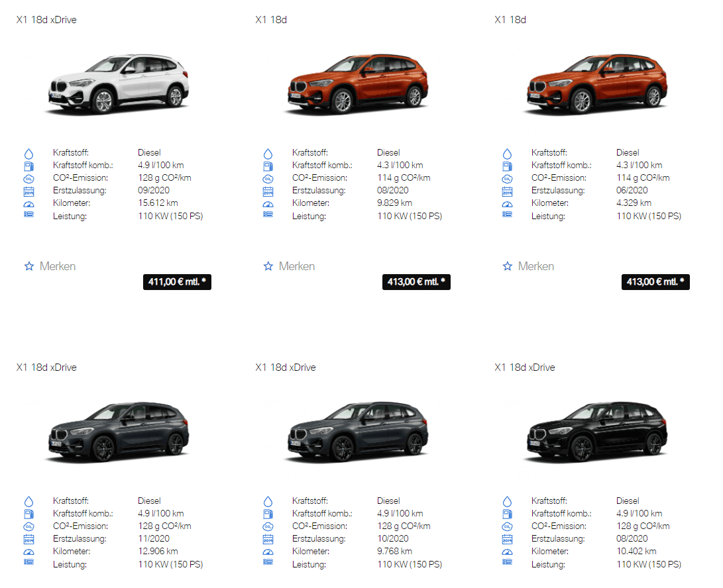The height and width of the screenshot is (588, 723).
Task: Click the fuel drop icon of the 4.329 km car
Action: click(x=507, y=154)
